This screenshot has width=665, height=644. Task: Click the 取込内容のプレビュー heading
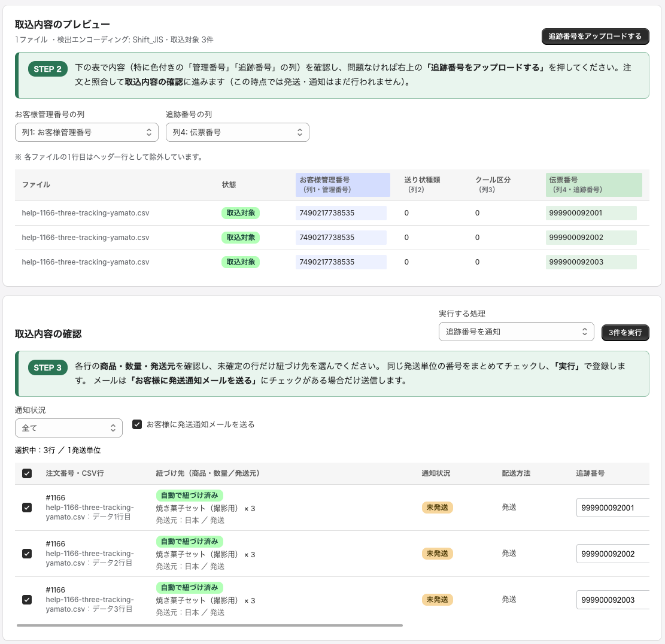[x=62, y=25]
